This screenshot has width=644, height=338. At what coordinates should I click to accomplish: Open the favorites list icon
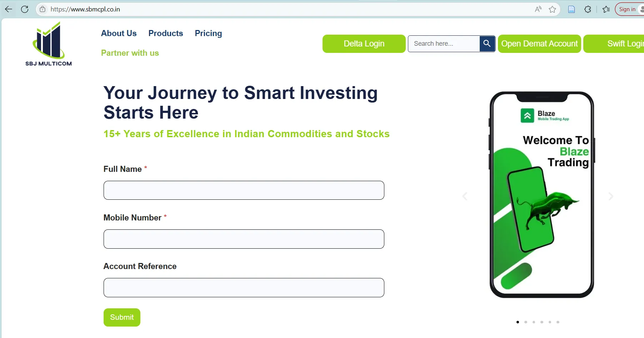(606, 9)
